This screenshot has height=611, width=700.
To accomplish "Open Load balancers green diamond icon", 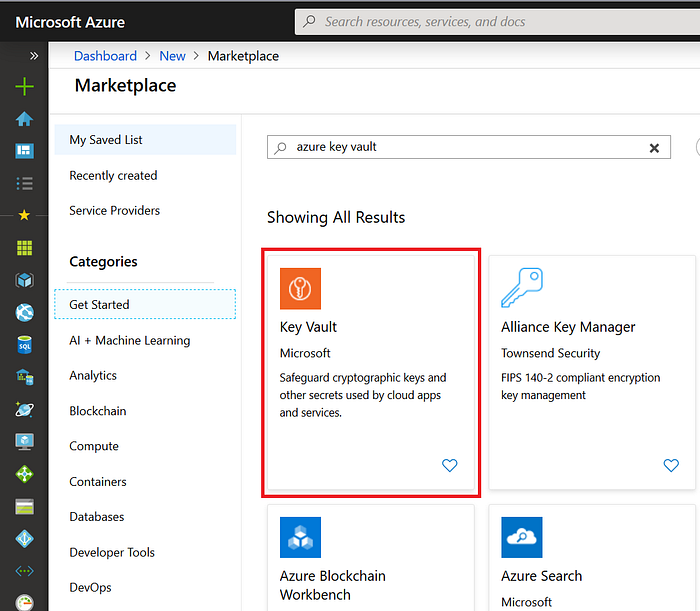I will click(25, 474).
